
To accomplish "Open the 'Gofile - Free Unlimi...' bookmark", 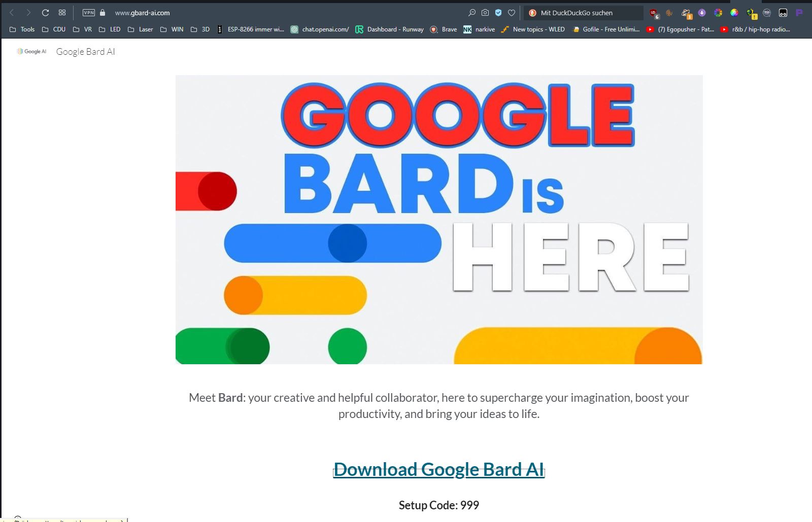I will click(605, 29).
